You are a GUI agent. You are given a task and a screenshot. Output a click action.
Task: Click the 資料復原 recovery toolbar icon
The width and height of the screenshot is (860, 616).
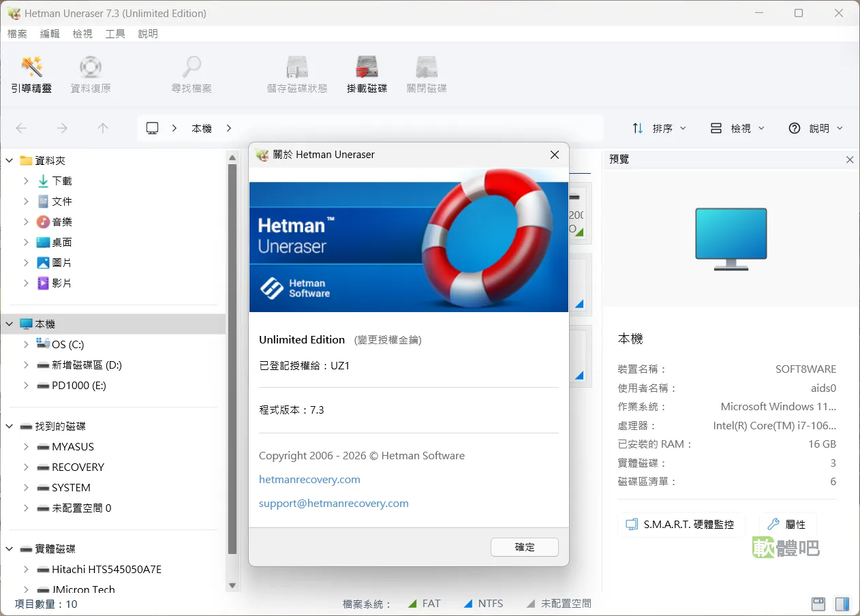point(91,67)
